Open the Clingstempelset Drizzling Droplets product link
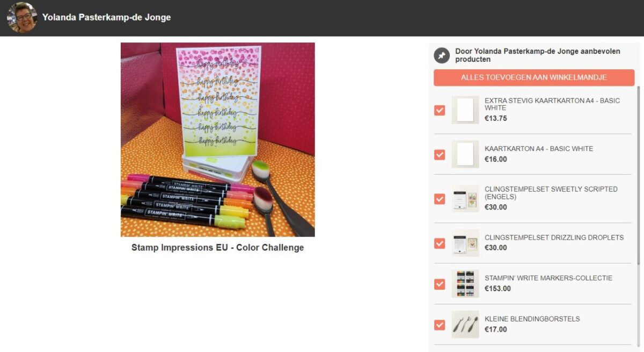The image size is (644, 352). click(x=554, y=238)
